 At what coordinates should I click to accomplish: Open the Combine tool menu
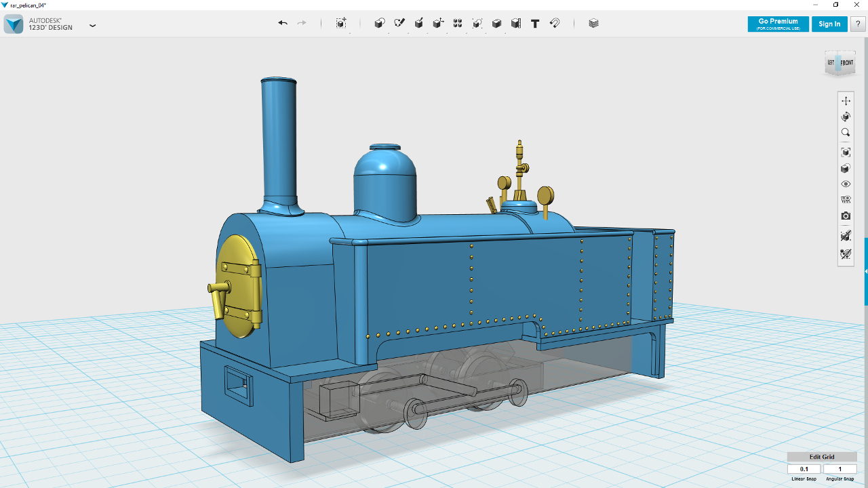click(x=496, y=23)
